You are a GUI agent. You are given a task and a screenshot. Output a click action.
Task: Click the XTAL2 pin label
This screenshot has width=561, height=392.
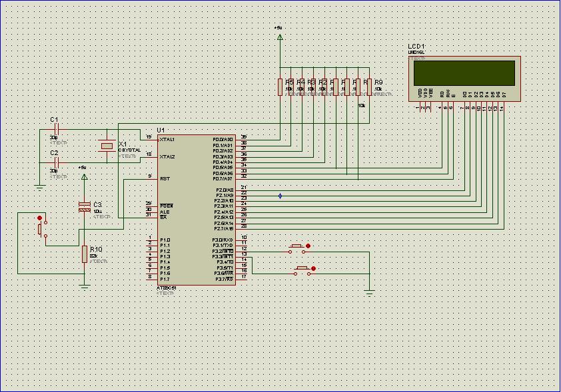click(167, 156)
